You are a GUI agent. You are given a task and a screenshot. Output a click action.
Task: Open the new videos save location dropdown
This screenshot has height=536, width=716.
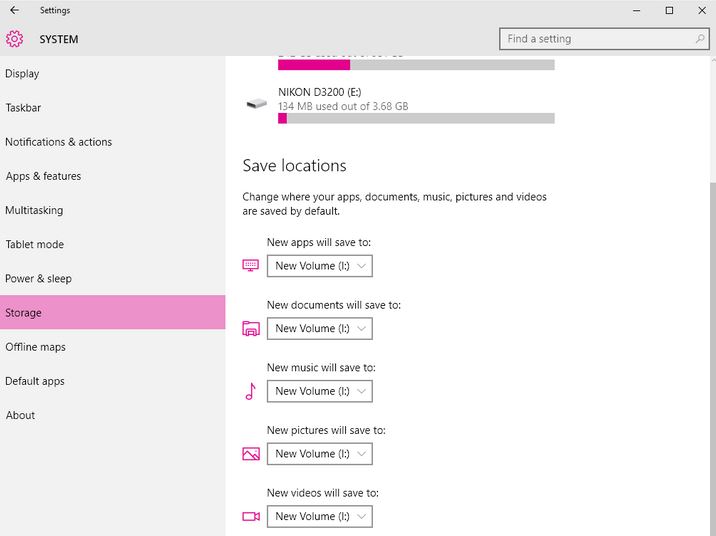pos(320,516)
